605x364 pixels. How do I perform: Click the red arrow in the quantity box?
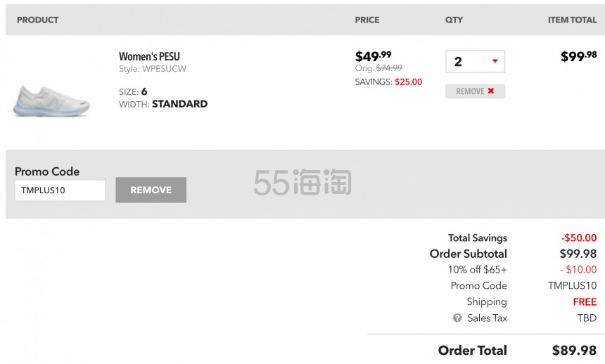point(495,61)
